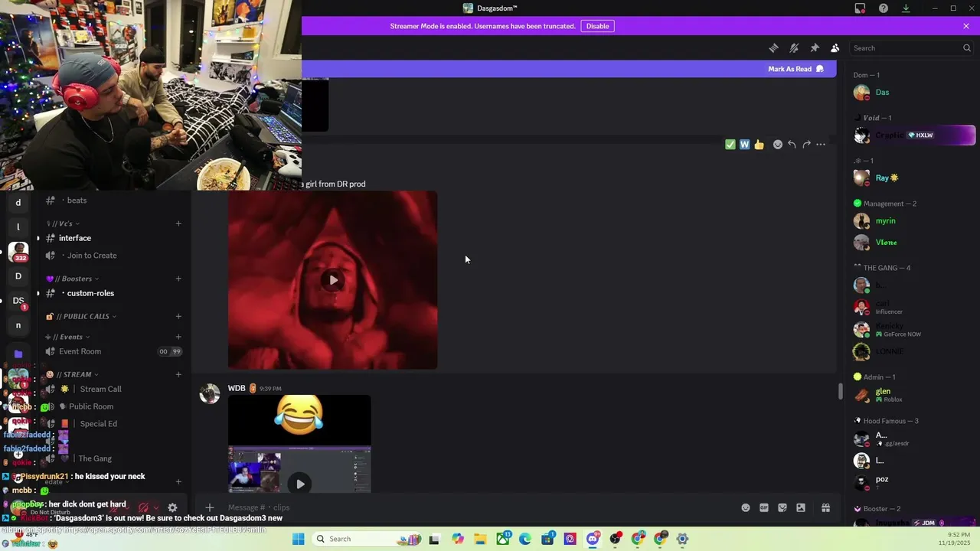980x551 pixels.
Task: Play the WDB laughing emoji video
Action: (300, 484)
